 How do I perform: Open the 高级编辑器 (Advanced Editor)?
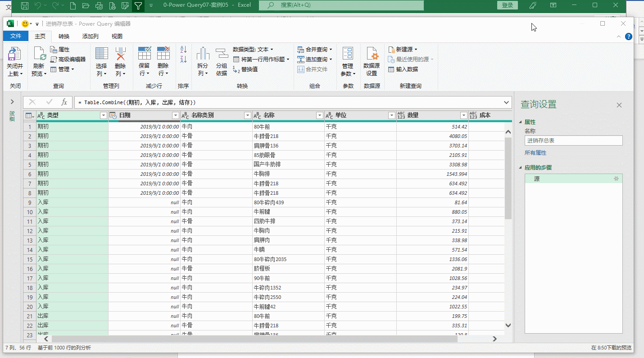click(x=68, y=59)
